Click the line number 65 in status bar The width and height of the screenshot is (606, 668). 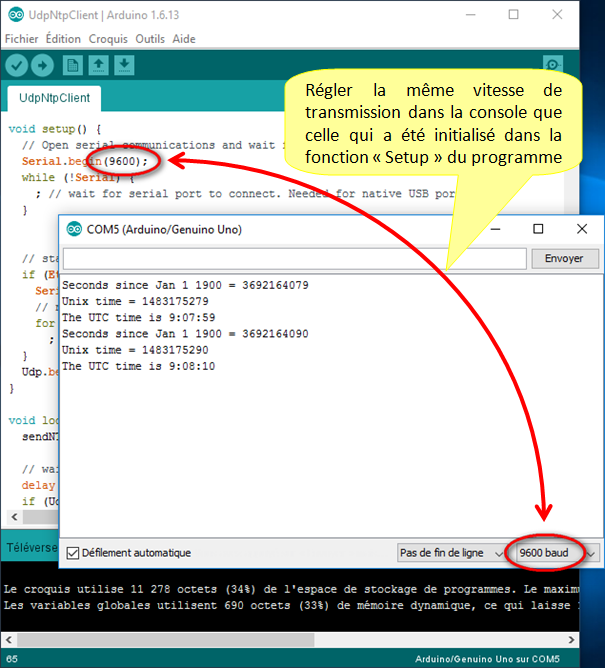coord(12,659)
